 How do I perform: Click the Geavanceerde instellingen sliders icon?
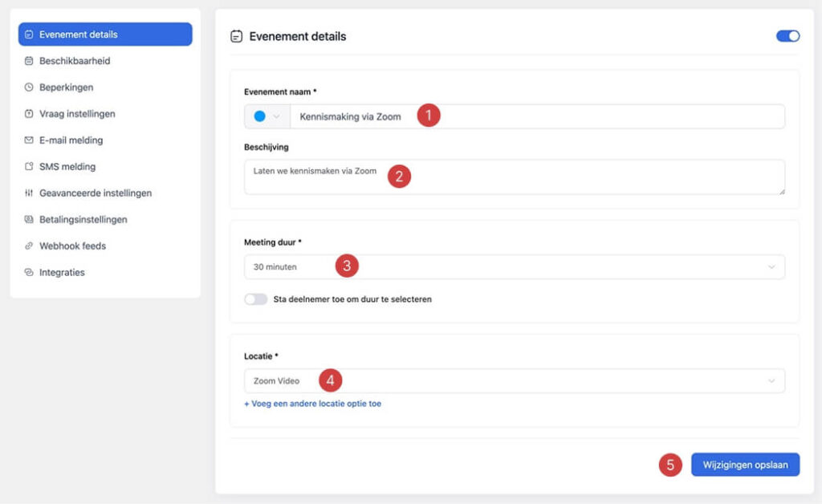[x=29, y=193]
